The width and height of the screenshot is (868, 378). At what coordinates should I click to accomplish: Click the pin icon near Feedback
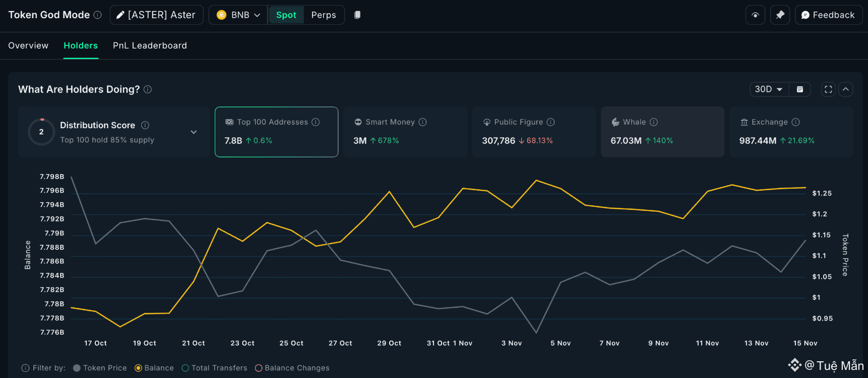coord(780,15)
